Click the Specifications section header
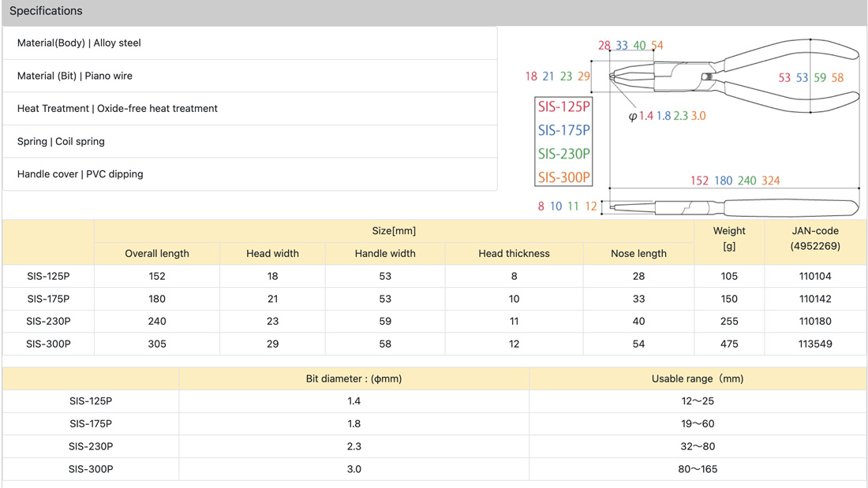Viewport: 868px width, 488px height. [46, 11]
